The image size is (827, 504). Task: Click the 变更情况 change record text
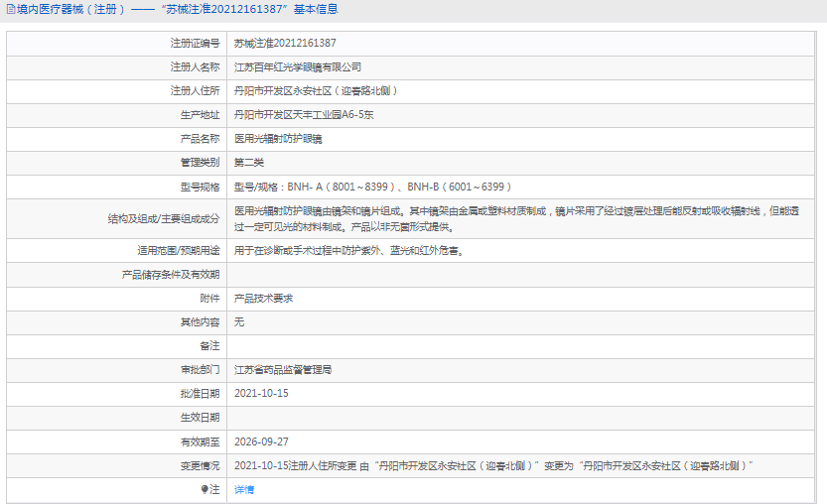[493, 465]
